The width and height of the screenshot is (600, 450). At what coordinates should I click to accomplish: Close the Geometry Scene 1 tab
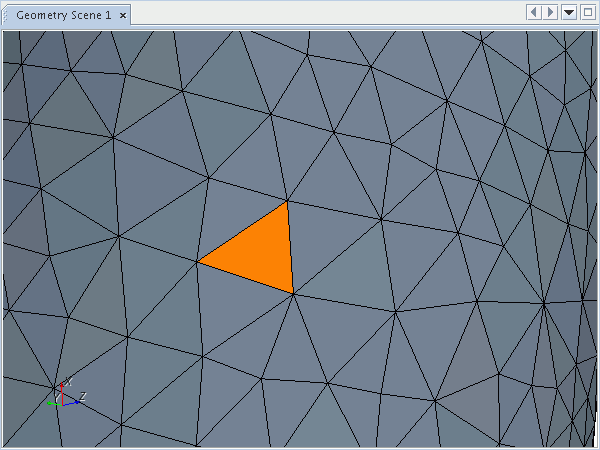pos(122,16)
